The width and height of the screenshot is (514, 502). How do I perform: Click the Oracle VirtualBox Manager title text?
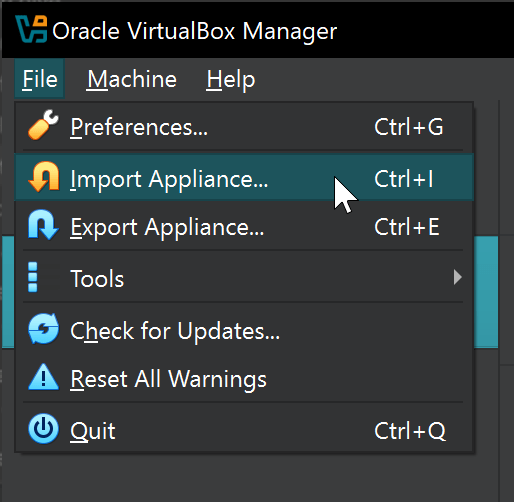195,31
